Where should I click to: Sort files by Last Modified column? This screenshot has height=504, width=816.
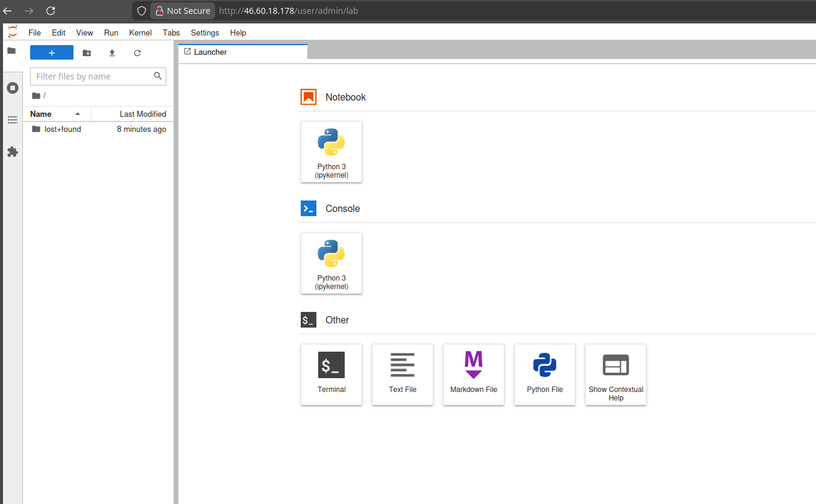tap(142, 114)
